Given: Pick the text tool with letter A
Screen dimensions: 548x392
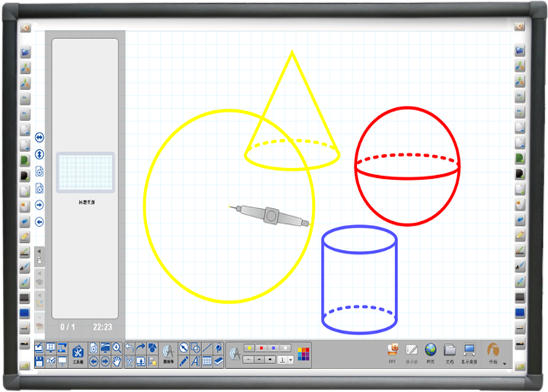Looking at the screenshot, I should [195, 361].
